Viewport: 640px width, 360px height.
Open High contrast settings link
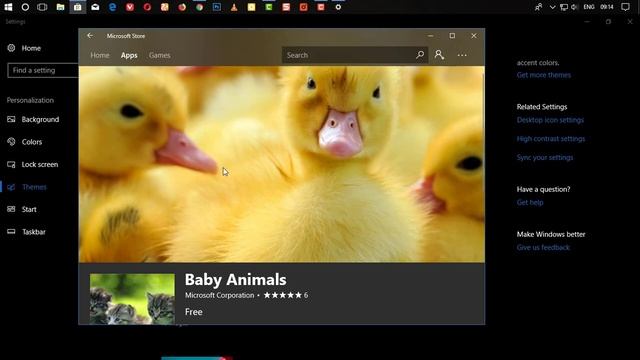tap(551, 139)
